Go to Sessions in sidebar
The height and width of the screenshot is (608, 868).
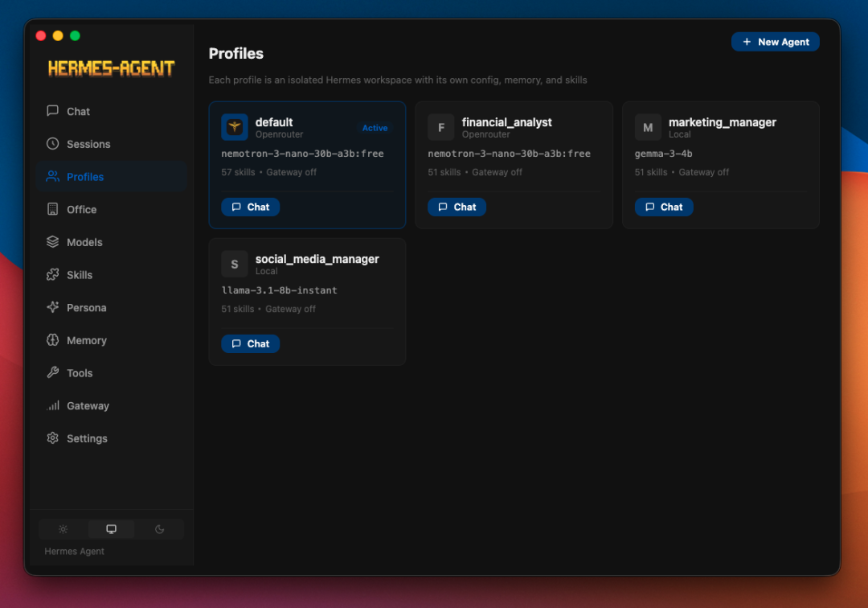tap(111, 144)
